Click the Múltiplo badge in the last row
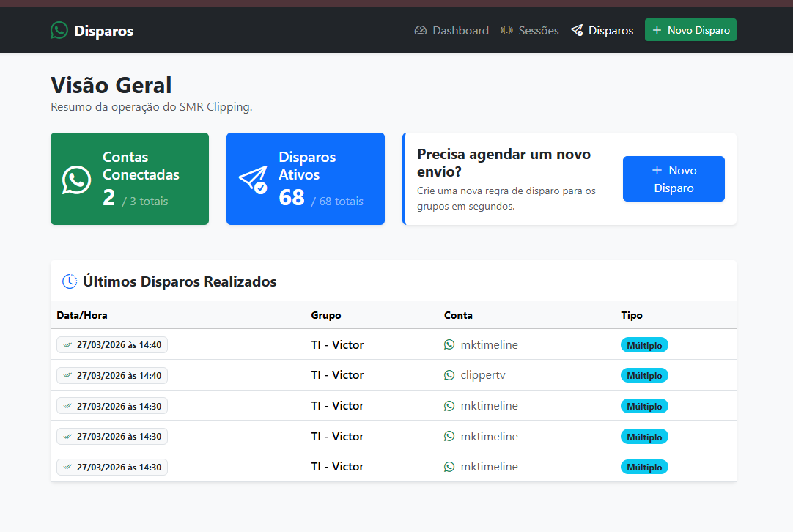This screenshot has height=532, width=793. [644, 468]
